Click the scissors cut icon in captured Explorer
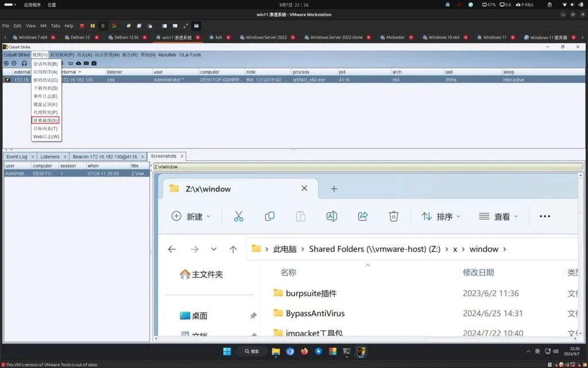Viewport: 588px width, 368px height. [238, 216]
